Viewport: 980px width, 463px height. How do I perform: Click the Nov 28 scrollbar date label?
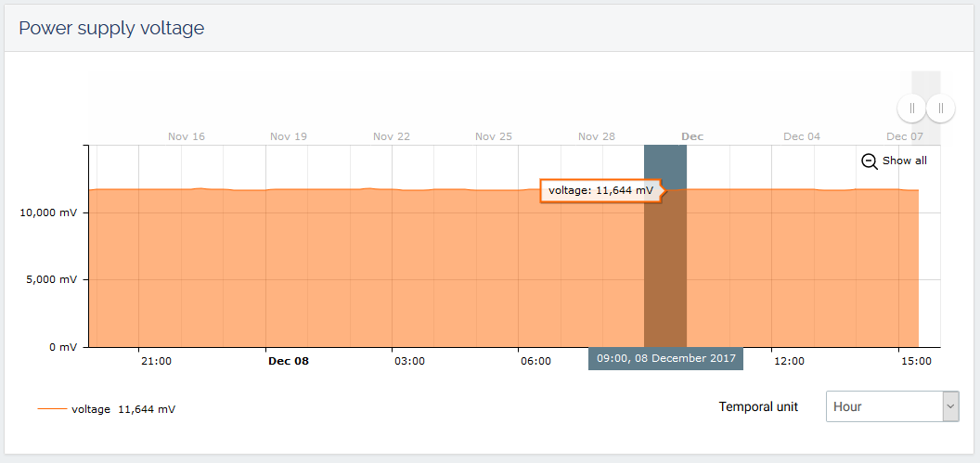(597, 136)
